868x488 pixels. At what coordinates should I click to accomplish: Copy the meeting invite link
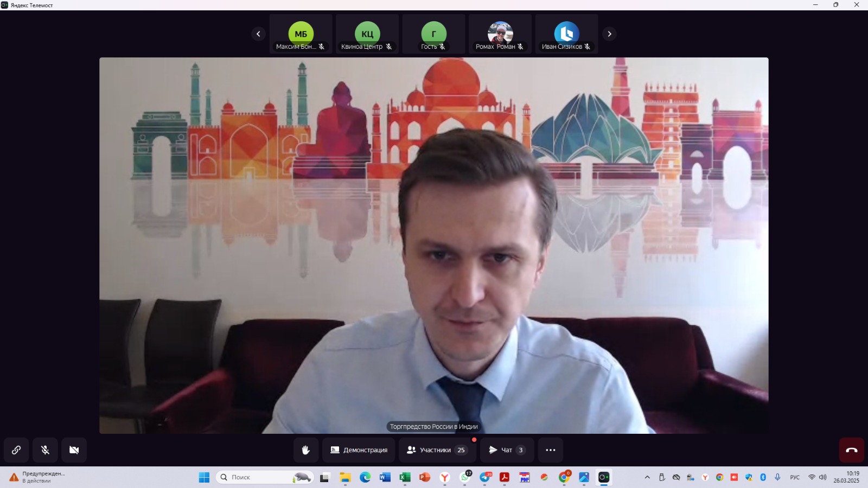(16, 450)
